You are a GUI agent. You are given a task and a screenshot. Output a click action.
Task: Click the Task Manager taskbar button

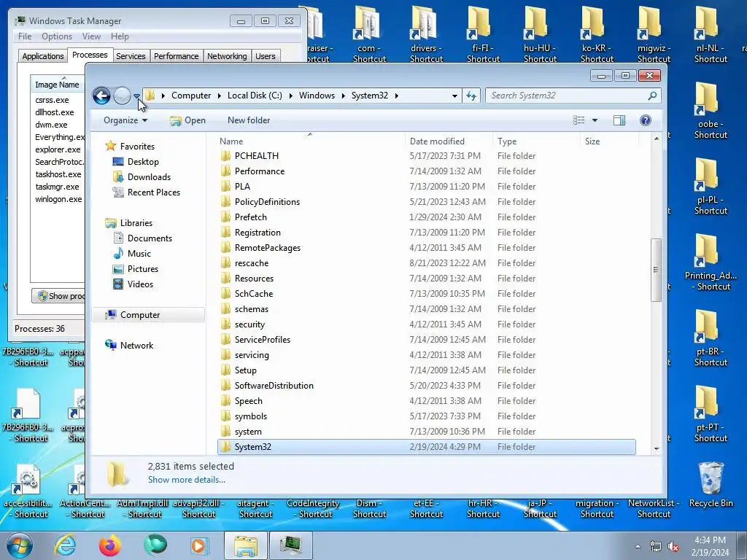(290, 545)
